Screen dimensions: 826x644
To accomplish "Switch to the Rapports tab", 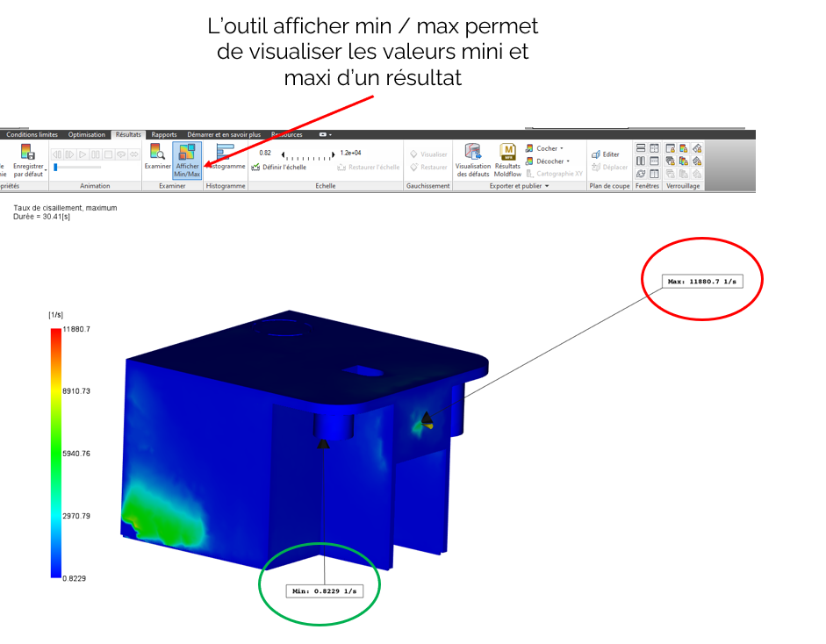I will 164,135.
